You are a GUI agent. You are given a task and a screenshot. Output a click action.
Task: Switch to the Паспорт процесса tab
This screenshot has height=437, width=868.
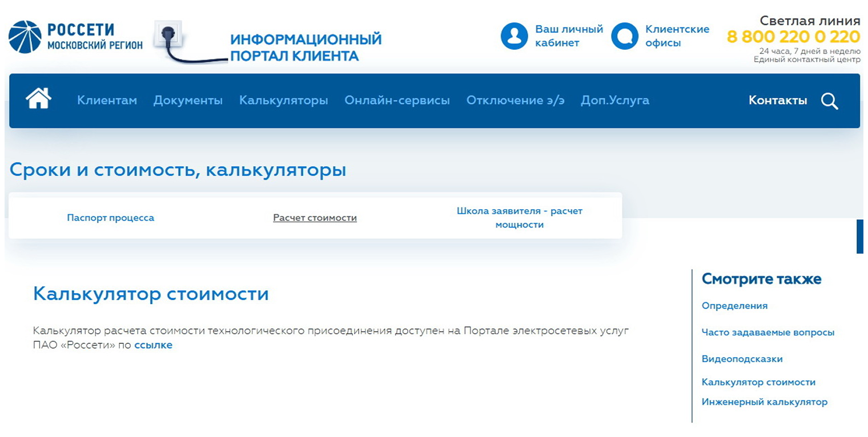(x=110, y=218)
